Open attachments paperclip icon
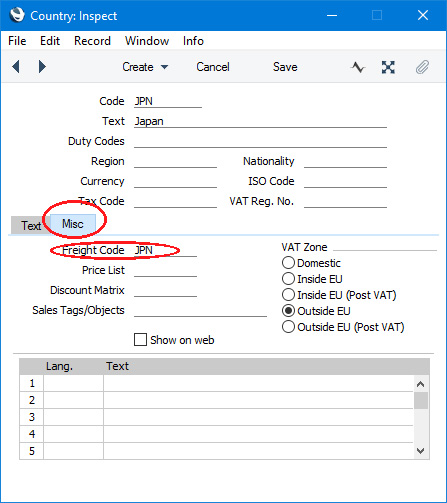The image size is (447, 503). click(x=422, y=67)
